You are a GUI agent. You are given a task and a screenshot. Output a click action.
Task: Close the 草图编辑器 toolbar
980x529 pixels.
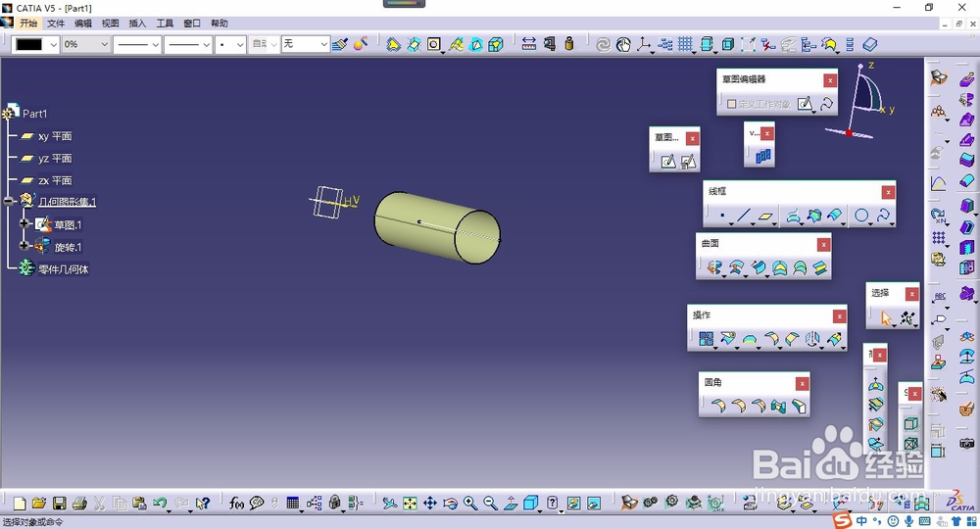(x=830, y=80)
